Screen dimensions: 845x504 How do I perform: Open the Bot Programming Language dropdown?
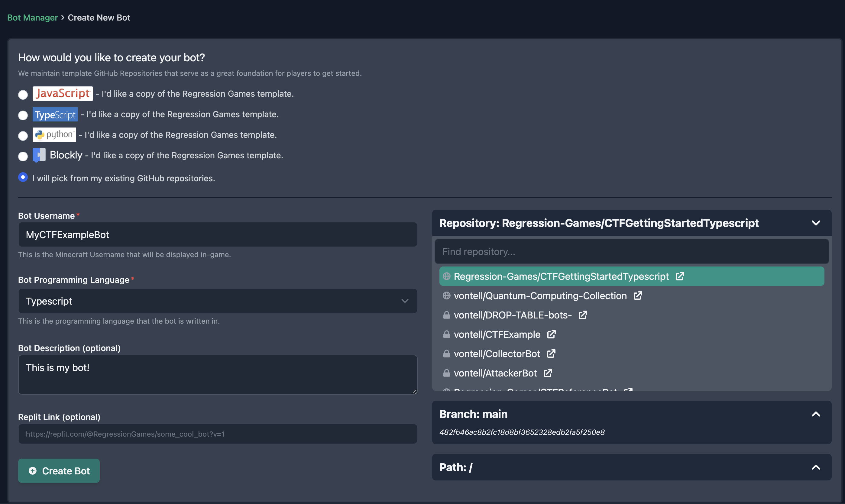tap(217, 301)
